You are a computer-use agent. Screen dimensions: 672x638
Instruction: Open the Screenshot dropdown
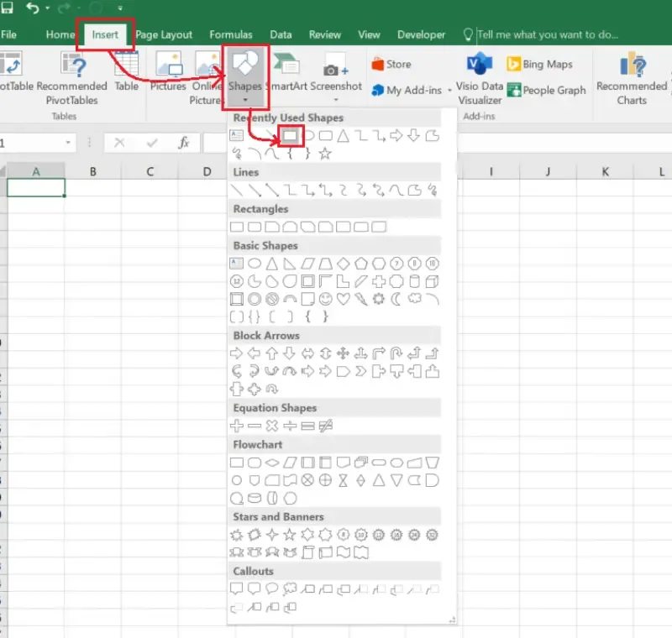(336, 78)
